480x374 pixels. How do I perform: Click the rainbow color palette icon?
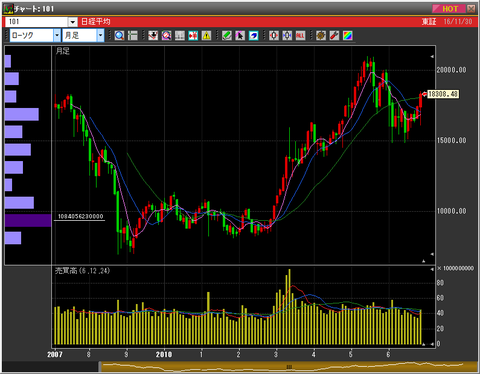(x=348, y=36)
